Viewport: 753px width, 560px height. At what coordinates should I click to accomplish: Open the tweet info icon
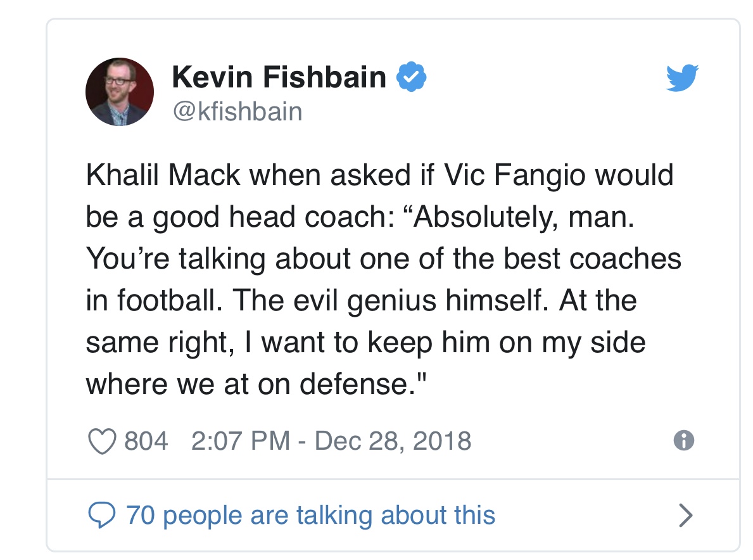click(684, 440)
